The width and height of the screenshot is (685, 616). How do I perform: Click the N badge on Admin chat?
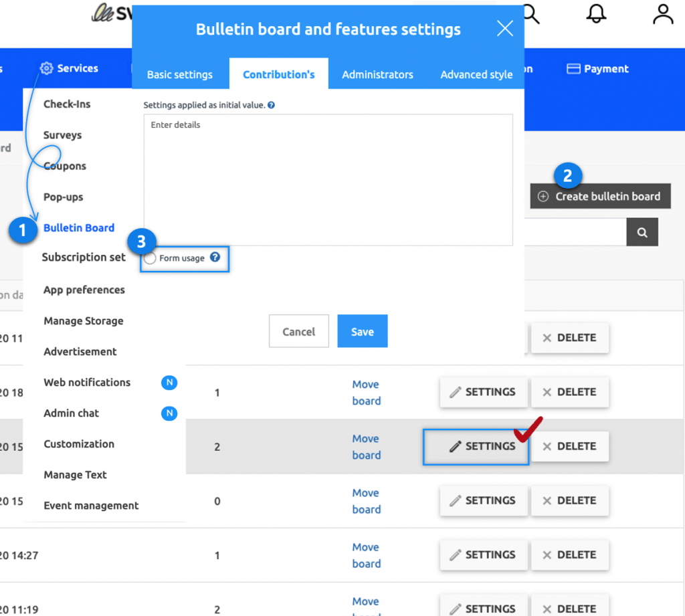point(169,413)
